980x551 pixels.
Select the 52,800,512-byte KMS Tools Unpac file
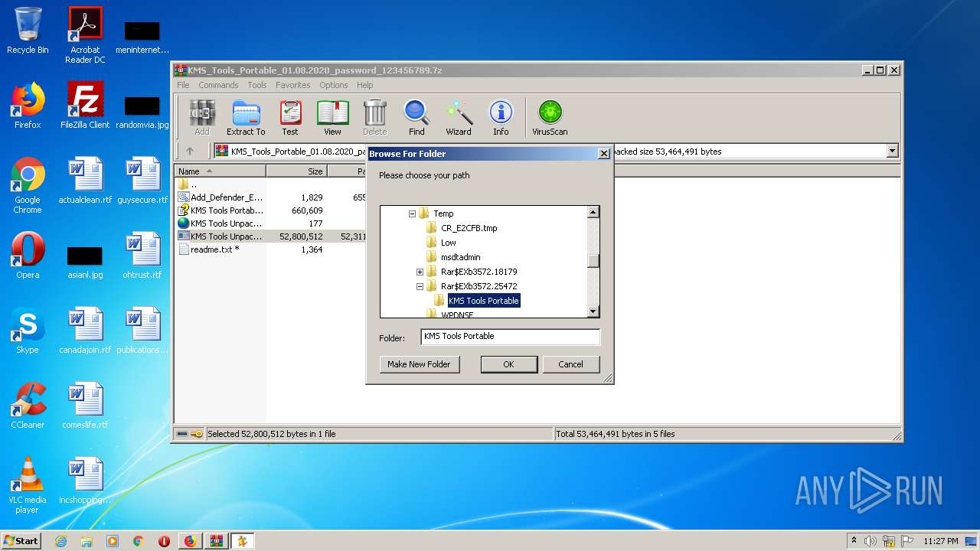[220, 236]
